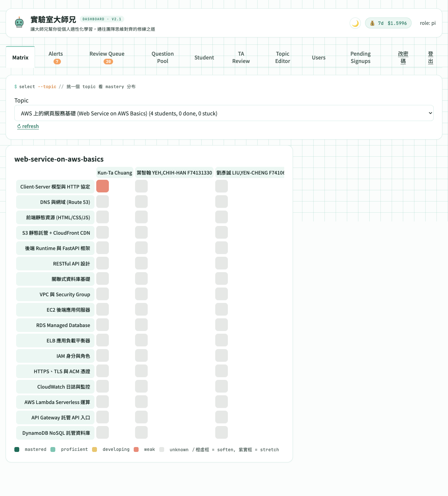The height and width of the screenshot is (496, 448).
Task: Click 後端 Runtime 與 FastAPI 框架 row label
Action: coord(55,248)
